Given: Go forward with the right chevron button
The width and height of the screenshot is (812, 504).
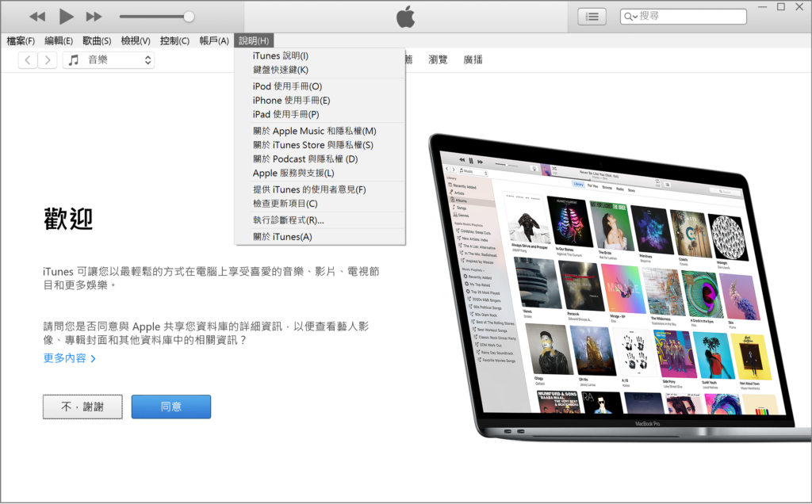Looking at the screenshot, I should point(47,60).
